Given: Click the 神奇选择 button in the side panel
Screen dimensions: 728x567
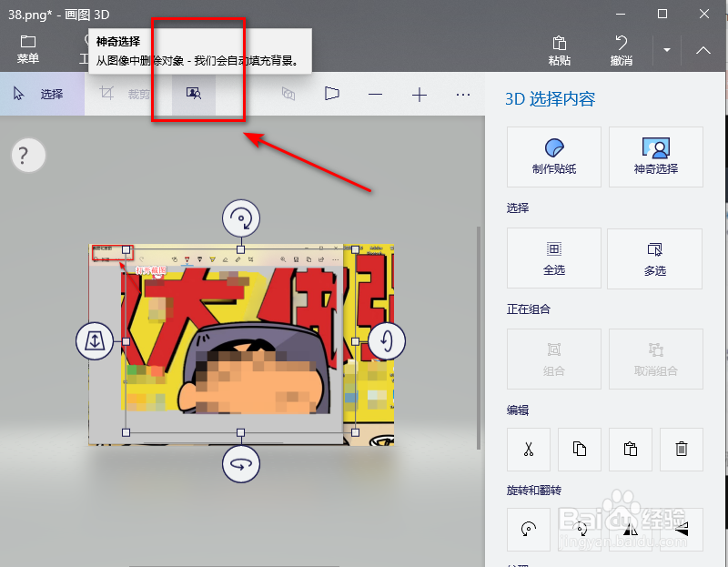Looking at the screenshot, I should point(655,157).
